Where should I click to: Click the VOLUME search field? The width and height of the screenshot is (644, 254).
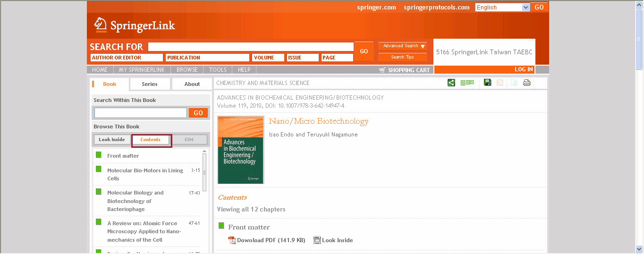point(268,58)
